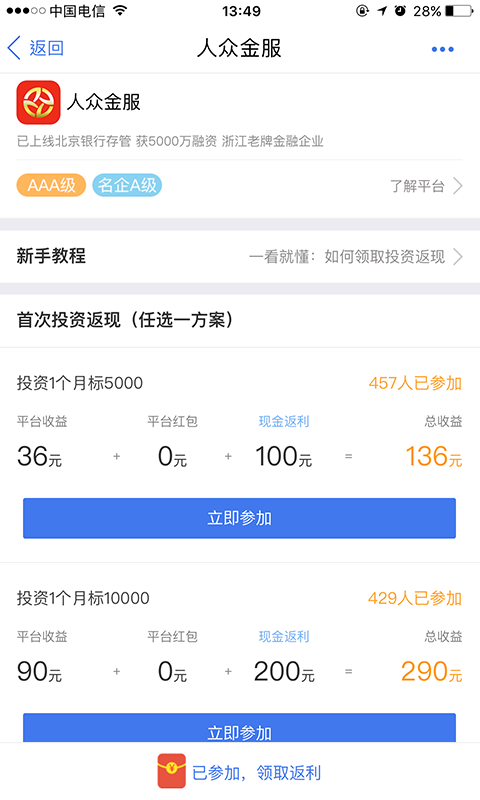This screenshot has width=480, height=800.
Task: Tap the location arrow status icon
Action: tap(383, 11)
